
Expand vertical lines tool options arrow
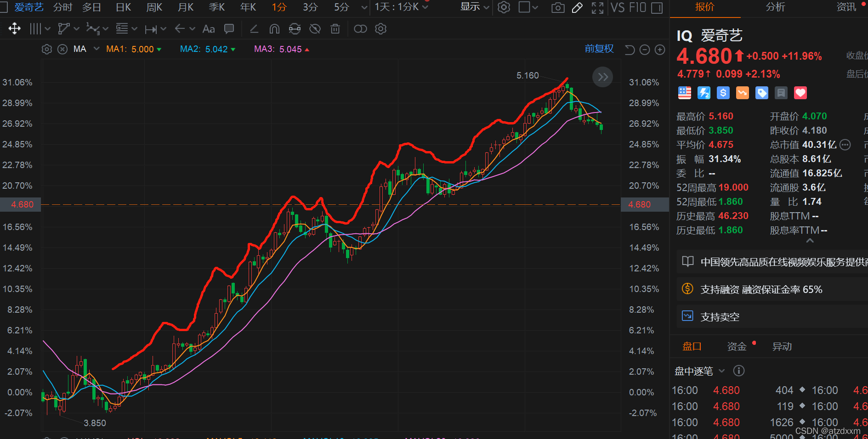tap(47, 29)
